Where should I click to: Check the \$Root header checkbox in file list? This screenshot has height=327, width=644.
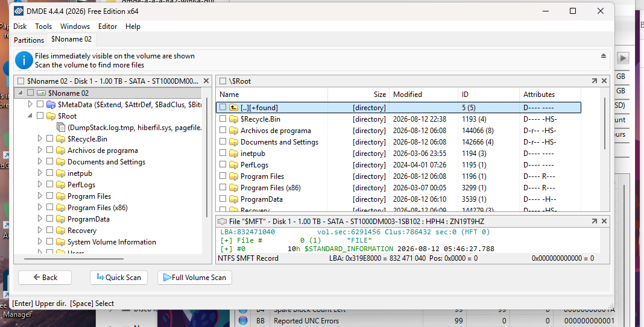point(223,81)
